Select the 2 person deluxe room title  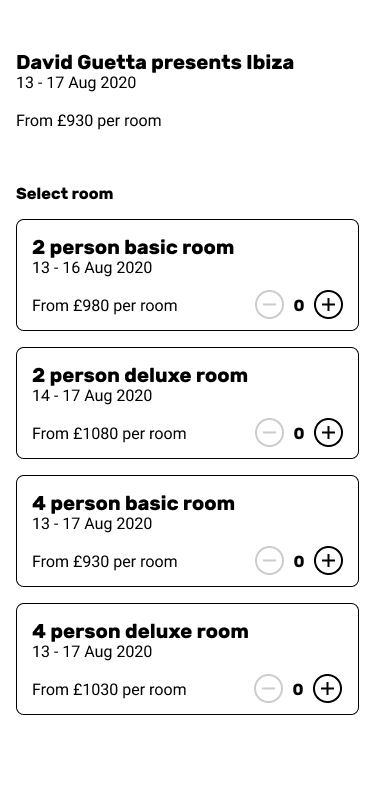click(x=140, y=375)
